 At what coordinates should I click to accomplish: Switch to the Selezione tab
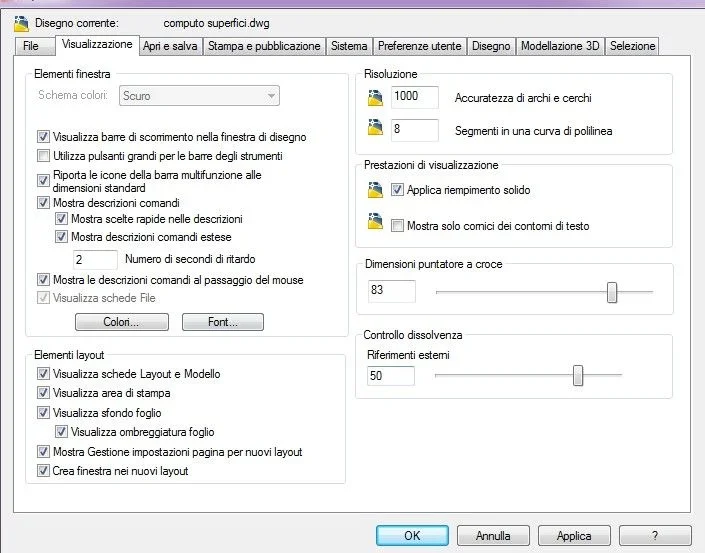632,46
